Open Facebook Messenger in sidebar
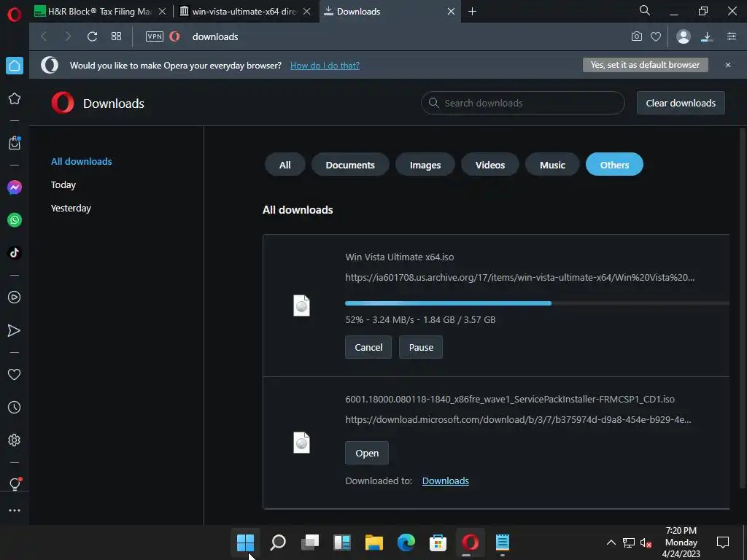Image resolution: width=747 pixels, height=560 pixels. click(15, 187)
